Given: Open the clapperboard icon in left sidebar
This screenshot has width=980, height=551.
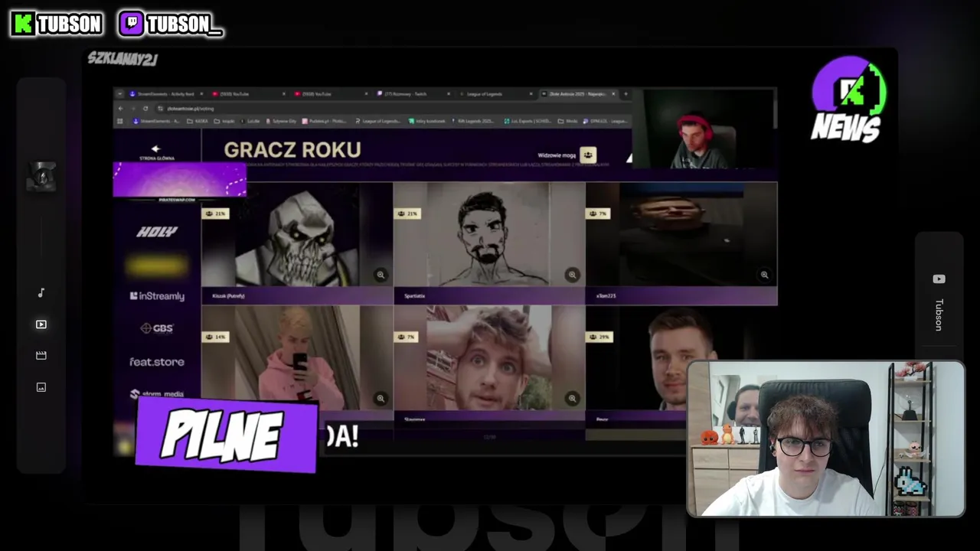Looking at the screenshot, I should tap(41, 355).
